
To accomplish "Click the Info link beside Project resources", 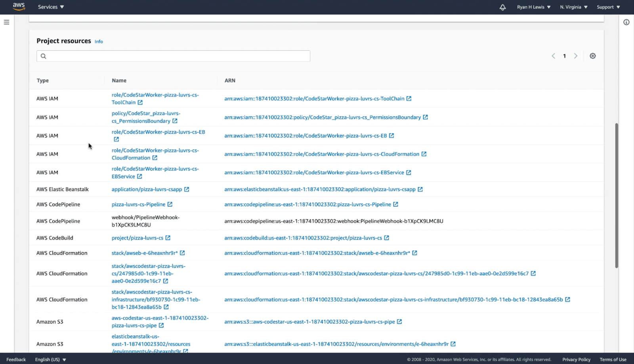I will coord(99,42).
